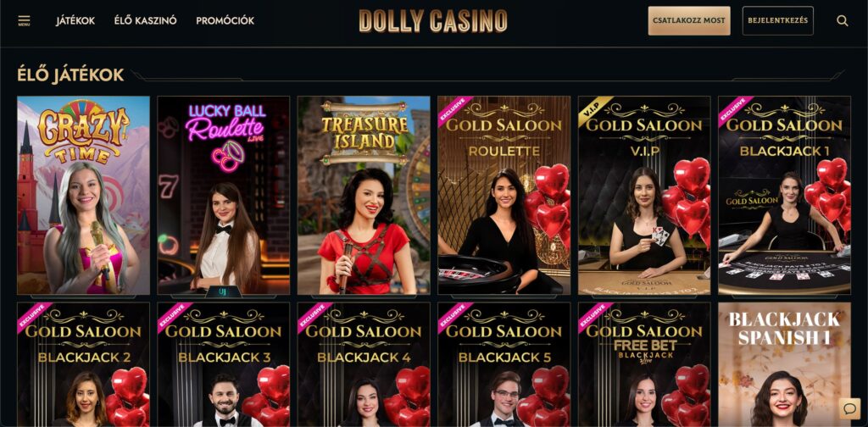Open the Játékok menu item

coord(75,21)
